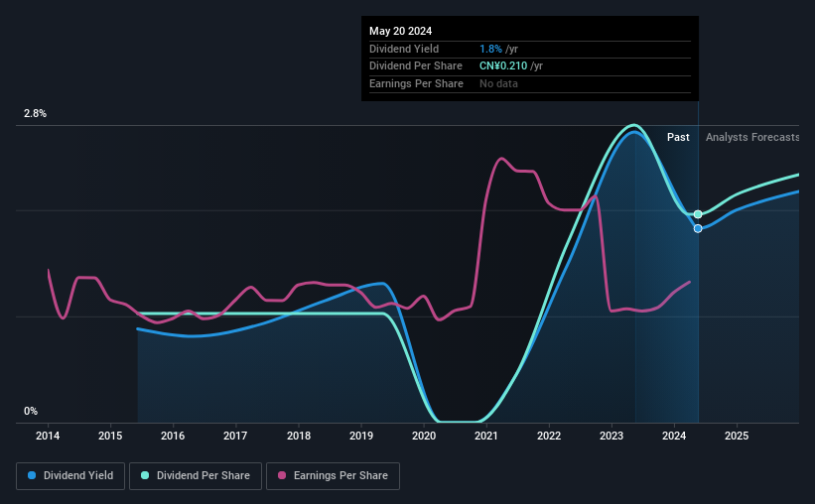Click the Past region label

[x=678, y=137]
